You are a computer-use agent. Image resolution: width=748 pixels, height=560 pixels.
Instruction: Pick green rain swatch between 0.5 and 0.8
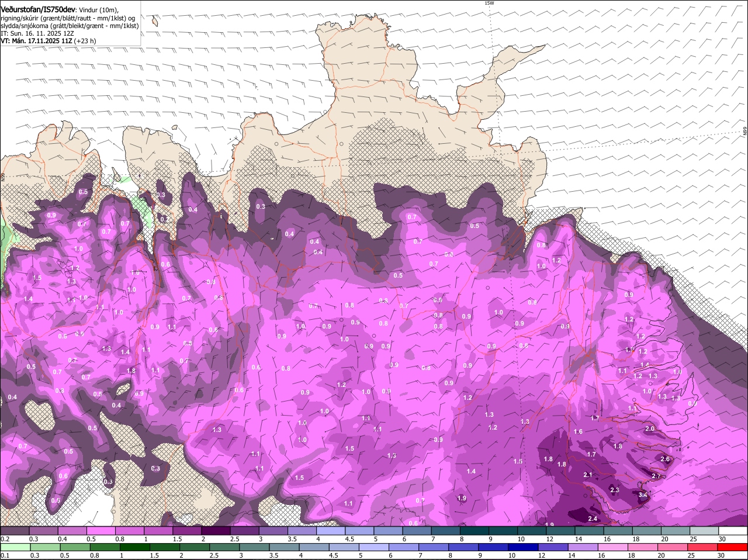pos(74,547)
